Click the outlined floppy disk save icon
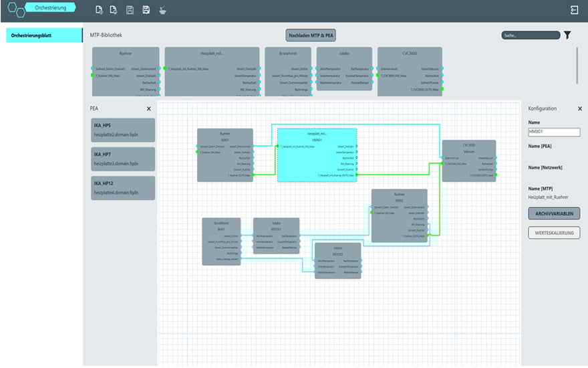This screenshot has height=368, width=588. click(130, 10)
